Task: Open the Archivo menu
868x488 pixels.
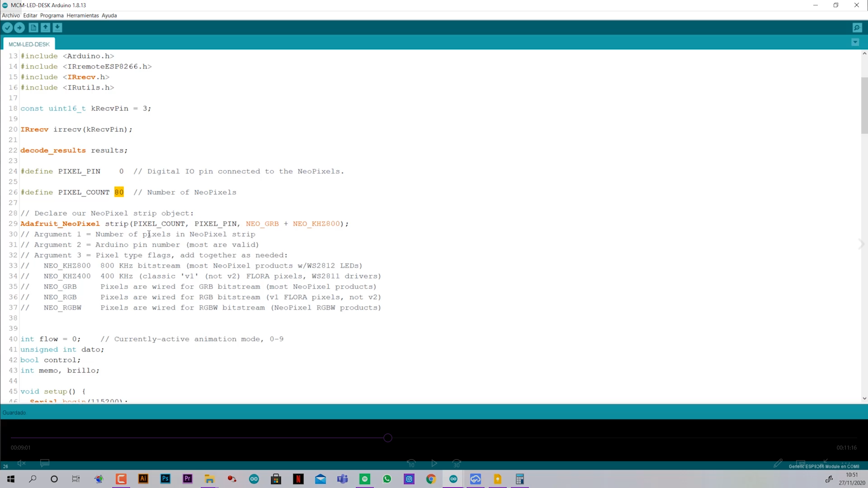Action: [x=11, y=15]
